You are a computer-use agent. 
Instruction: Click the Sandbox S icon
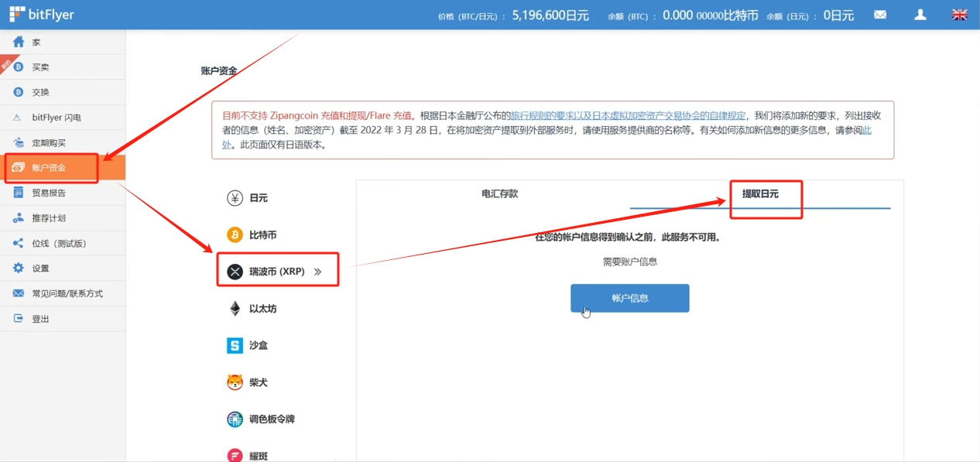coord(235,345)
